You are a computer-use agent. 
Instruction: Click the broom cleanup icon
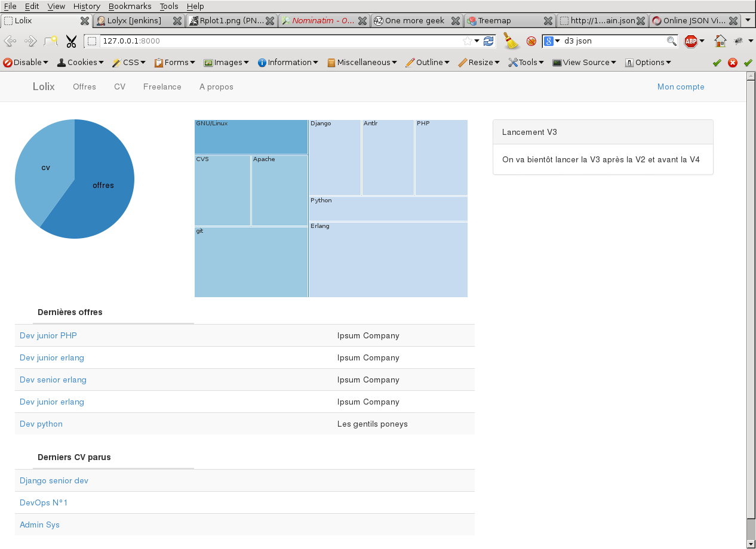click(x=511, y=41)
